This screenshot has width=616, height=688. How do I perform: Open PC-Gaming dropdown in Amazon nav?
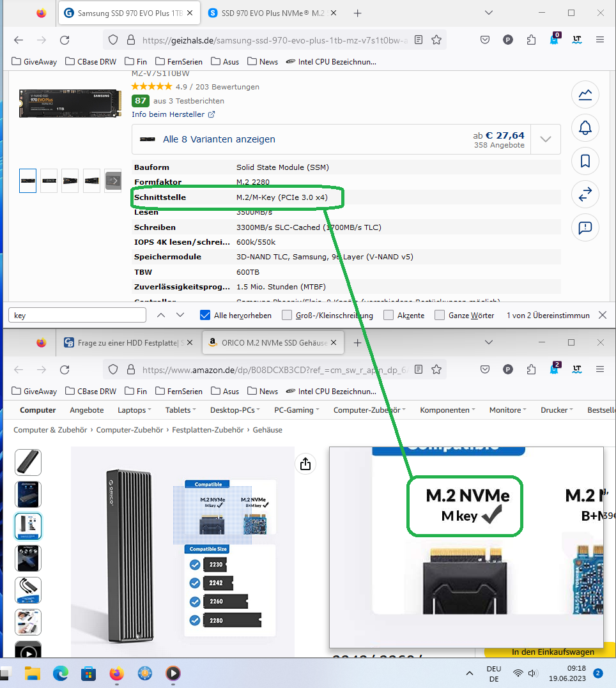point(296,410)
